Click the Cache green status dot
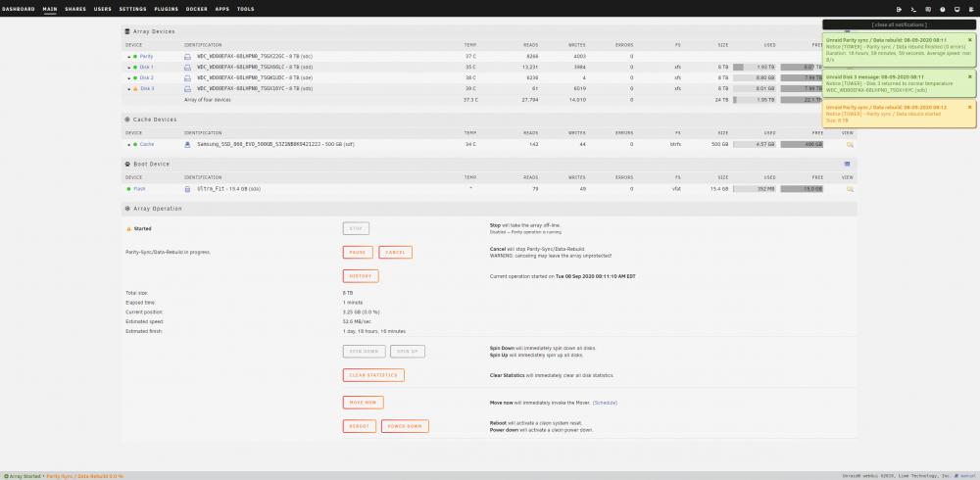Image resolution: width=980 pixels, height=480 pixels. tap(135, 144)
